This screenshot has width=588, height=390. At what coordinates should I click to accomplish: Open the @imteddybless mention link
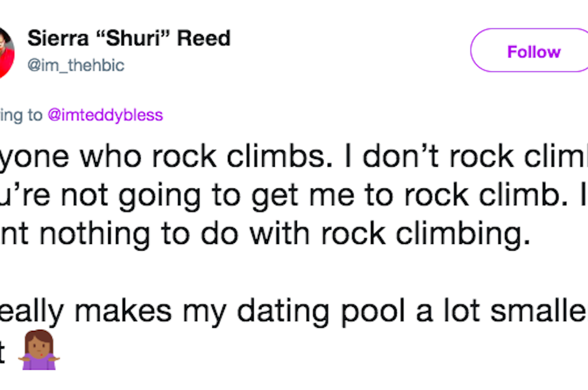click(x=105, y=115)
